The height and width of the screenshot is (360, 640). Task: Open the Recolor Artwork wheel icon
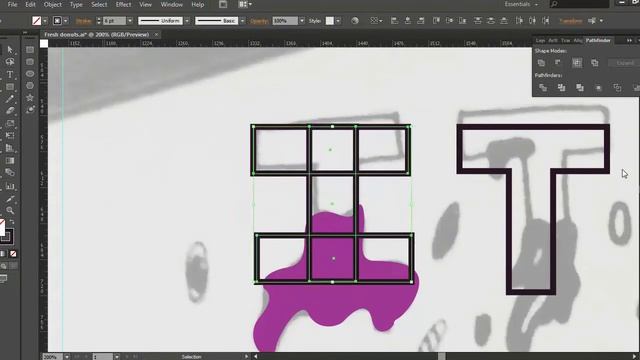tap(355, 21)
